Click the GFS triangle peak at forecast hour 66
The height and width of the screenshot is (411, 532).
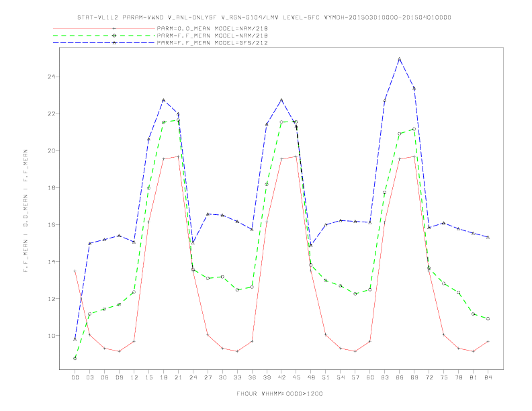(x=400, y=59)
